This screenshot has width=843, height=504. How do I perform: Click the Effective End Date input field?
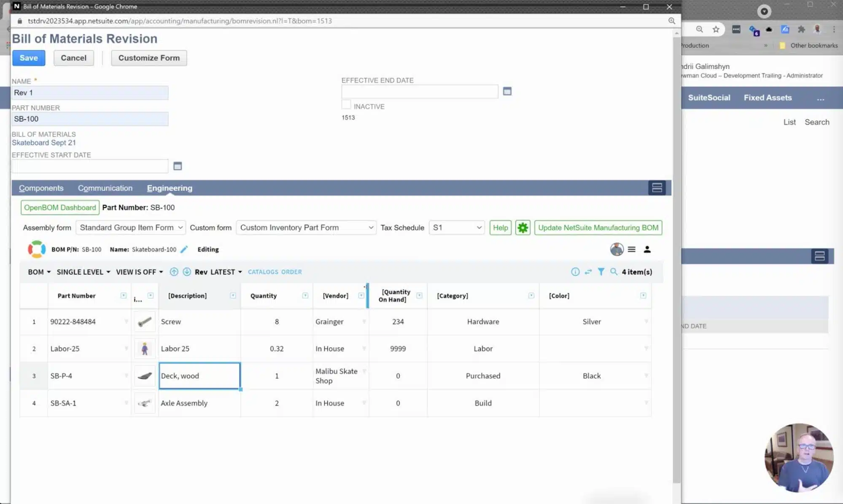pyautogui.click(x=420, y=91)
